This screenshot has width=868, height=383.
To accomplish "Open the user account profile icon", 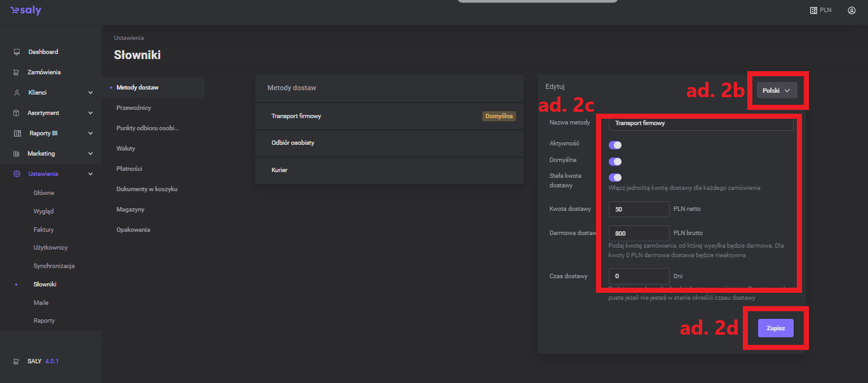I will pyautogui.click(x=851, y=10).
